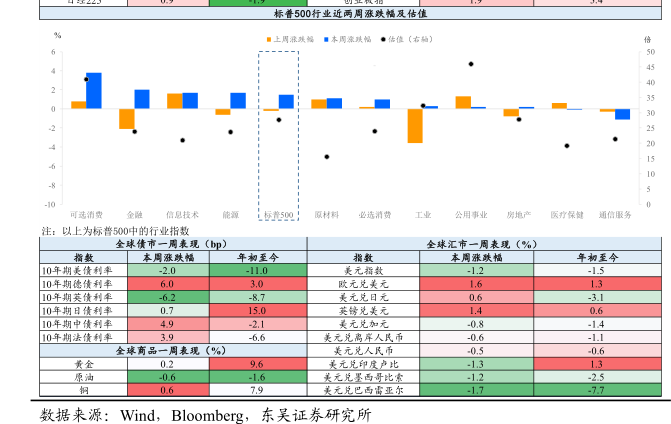
Task: Click the 10年期美债利率 row label
Action: click(x=77, y=271)
